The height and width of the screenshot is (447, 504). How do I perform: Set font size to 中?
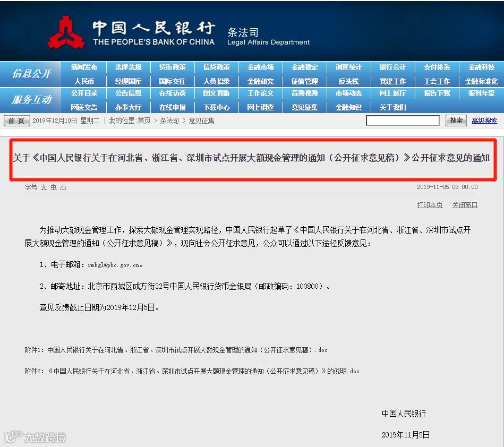pos(53,187)
